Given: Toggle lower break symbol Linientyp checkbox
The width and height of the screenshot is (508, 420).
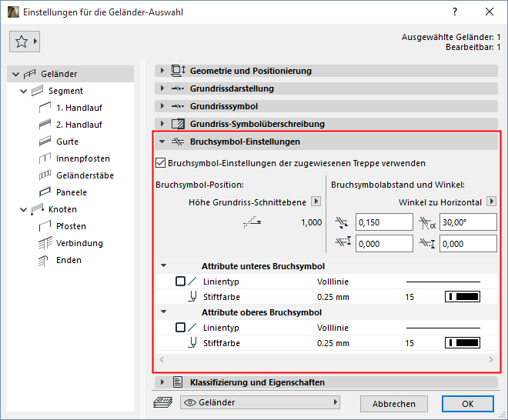Looking at the screenshot, I should (x=180, y=281).
